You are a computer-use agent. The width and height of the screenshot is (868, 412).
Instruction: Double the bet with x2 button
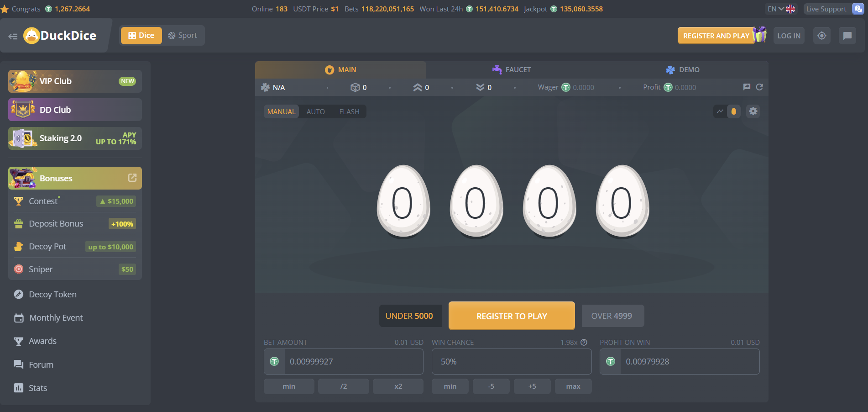pyautogui.click(x=398, y=386)
